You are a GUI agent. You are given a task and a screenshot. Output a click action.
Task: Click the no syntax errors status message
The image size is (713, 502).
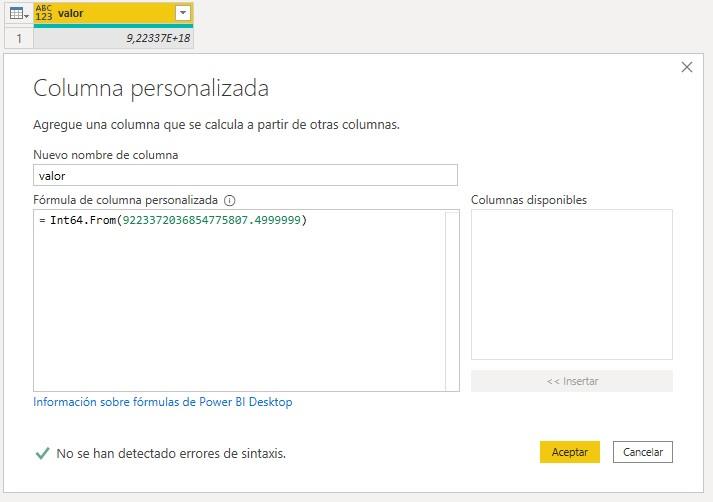[x=171, y=453]
